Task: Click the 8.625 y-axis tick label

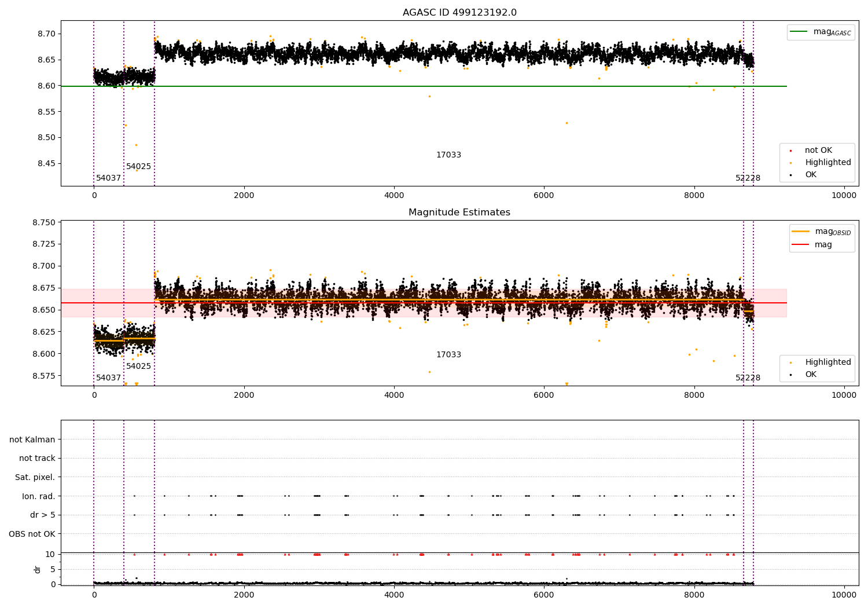Action: pos(44,332)
